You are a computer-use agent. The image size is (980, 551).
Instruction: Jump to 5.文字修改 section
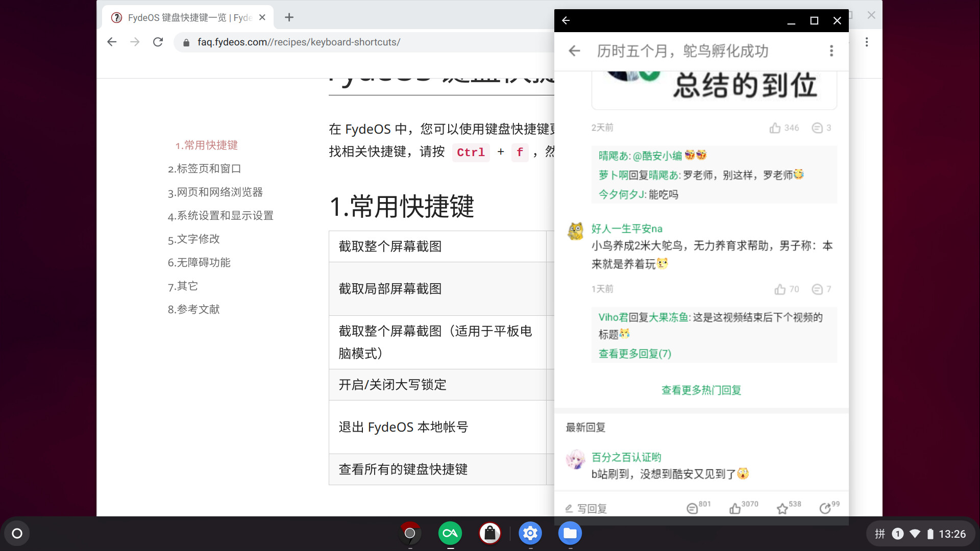click(193, 239)
